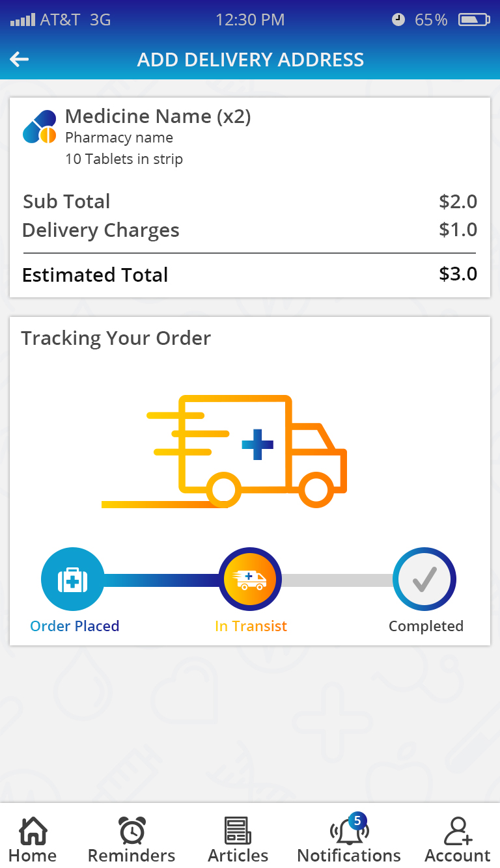Tap the In Transist label
Screen dimensions: 500x868
pyautogui.click(x=251, y=626)
